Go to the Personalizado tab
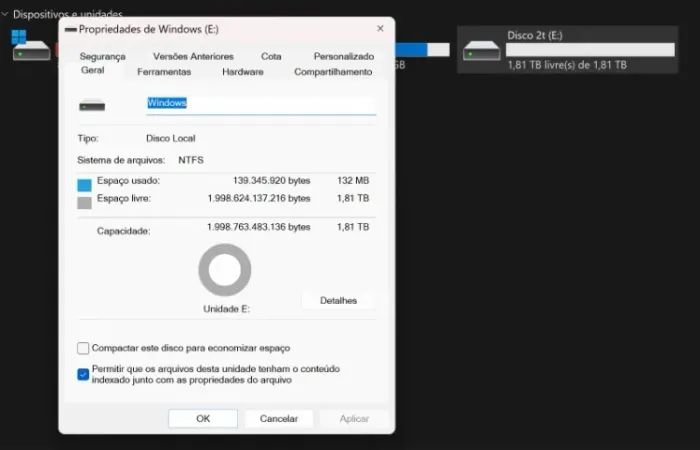This screenshot has height=450, width=700. point(344,56)
